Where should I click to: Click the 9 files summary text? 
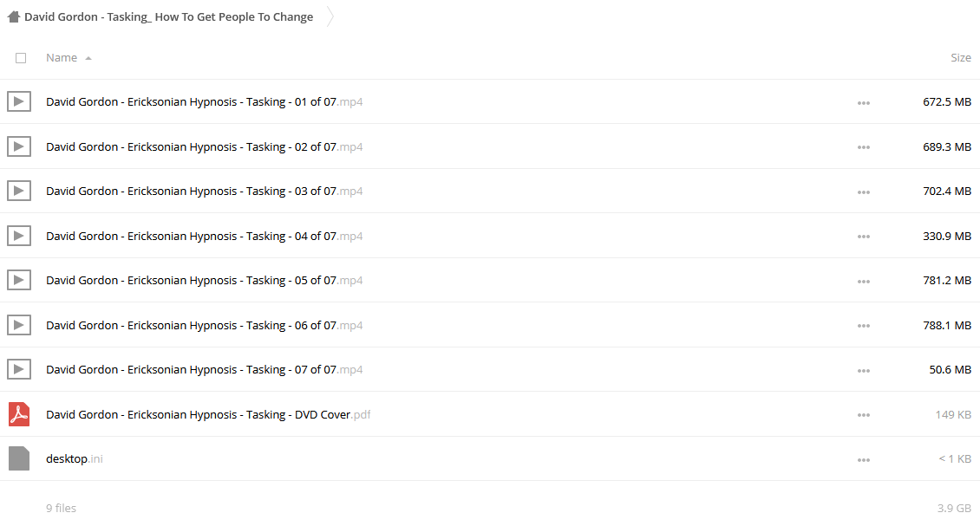point(62,509)
